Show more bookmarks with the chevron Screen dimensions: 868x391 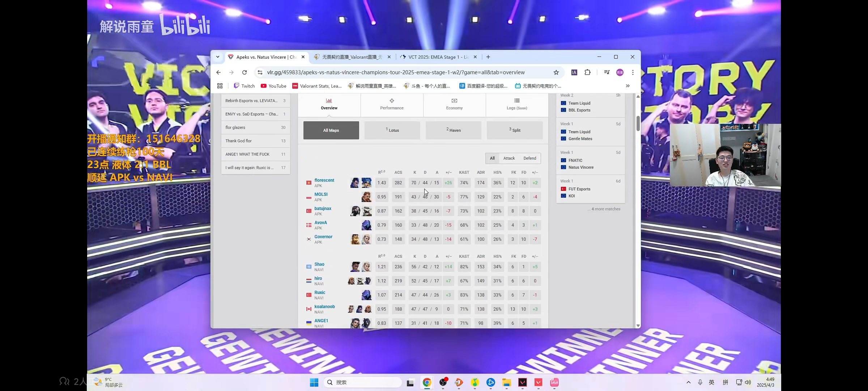[628, 86]
